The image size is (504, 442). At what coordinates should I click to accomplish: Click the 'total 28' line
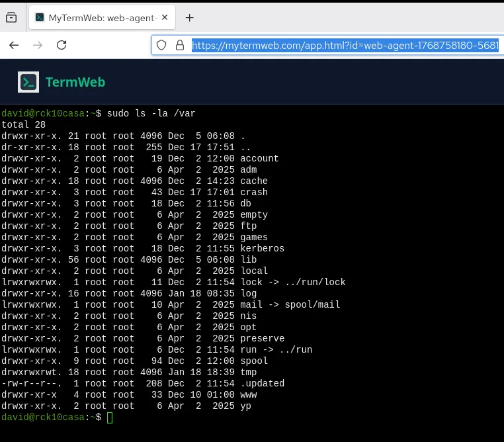point(23,124)
